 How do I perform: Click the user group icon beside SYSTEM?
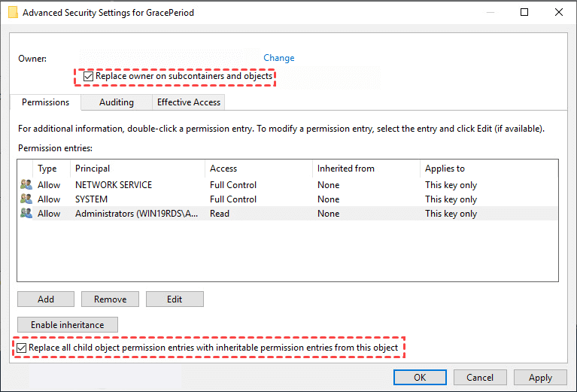click(26, 199)
